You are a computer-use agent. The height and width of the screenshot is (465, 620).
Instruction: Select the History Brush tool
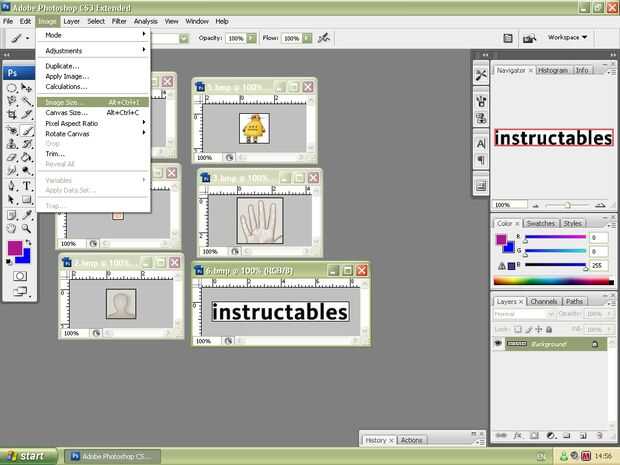click(26, 144)
